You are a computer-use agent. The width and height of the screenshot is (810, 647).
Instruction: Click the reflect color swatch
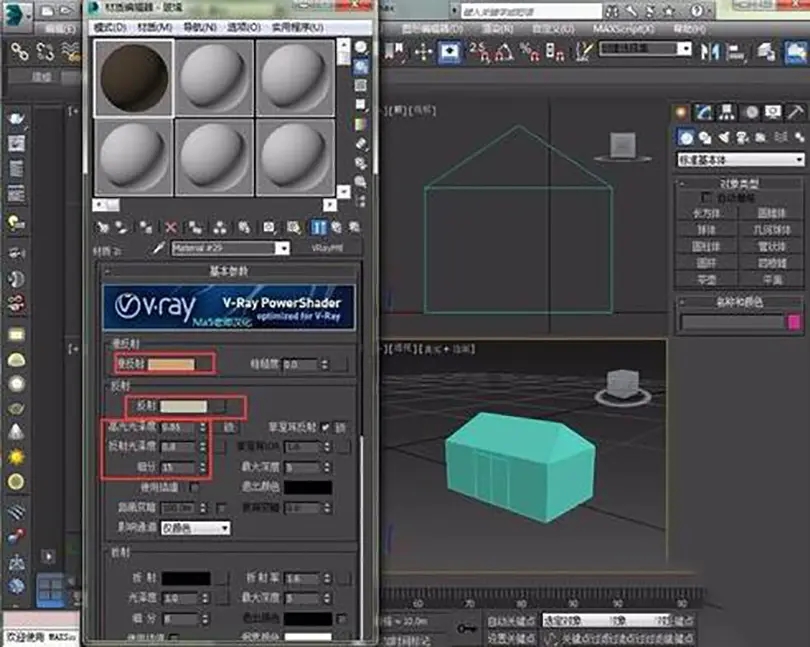[x=184, y=406]
